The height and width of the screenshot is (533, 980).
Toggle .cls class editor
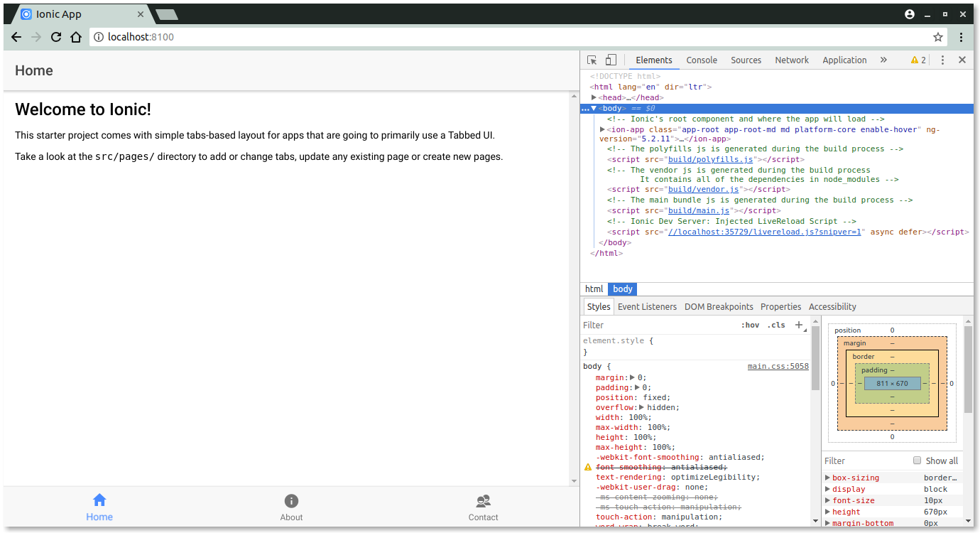point(776,325)
